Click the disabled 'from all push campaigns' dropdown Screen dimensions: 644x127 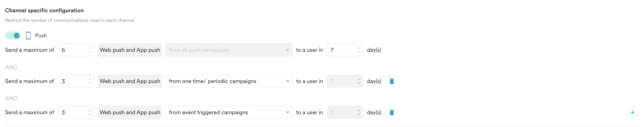(x=229, y=50)
